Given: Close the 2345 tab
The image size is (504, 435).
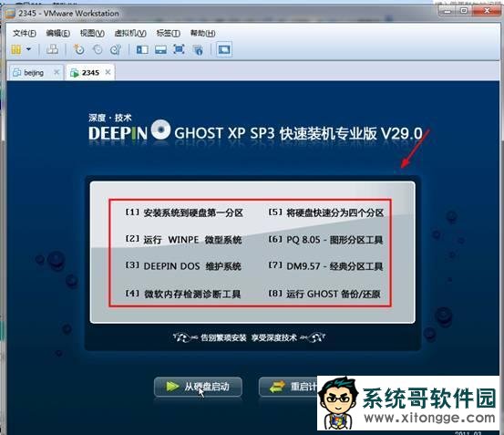Looking at the screenshot, I should pyautogui.click(x=108, y=72).
